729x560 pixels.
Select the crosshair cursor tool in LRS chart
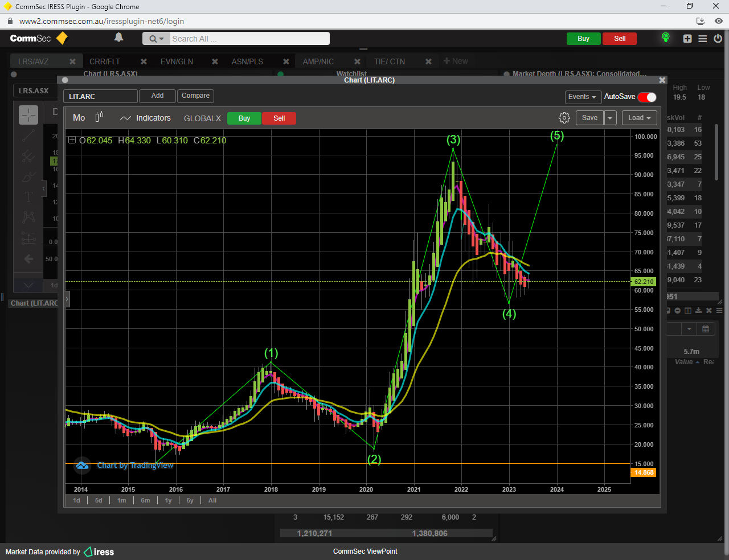pyautogui.click(x=28, y=115)
